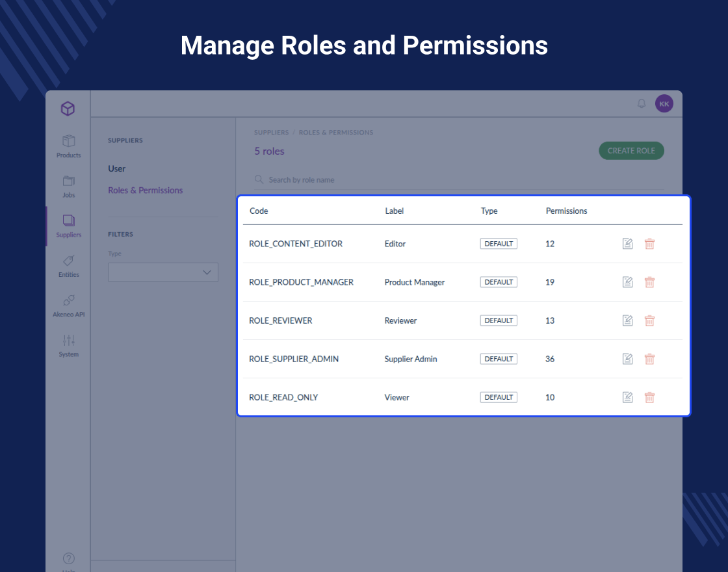The height and width of the screenshot is (572, 728).
Task: Follow ROLES & PERMISSIONS breadcrumb link
Action: [x=335, y=133]
